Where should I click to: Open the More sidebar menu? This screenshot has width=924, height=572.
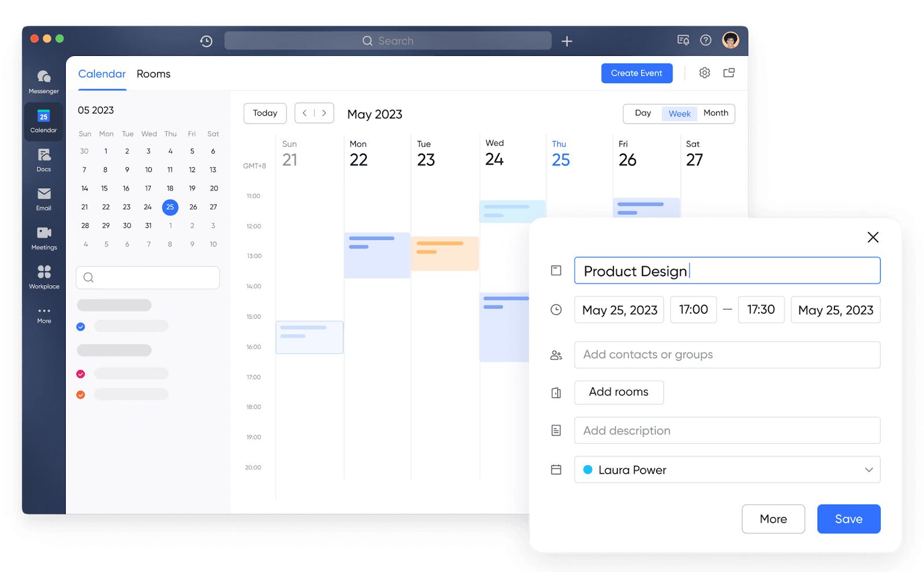tap(44, 315)
